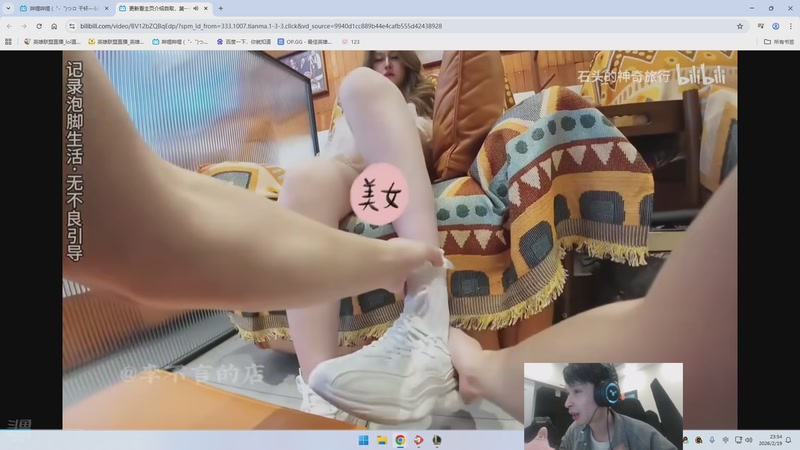Open the second 英雄联盟直播 bookmark
The height and width of the screenshot is (450, 800).
point(116,42)
